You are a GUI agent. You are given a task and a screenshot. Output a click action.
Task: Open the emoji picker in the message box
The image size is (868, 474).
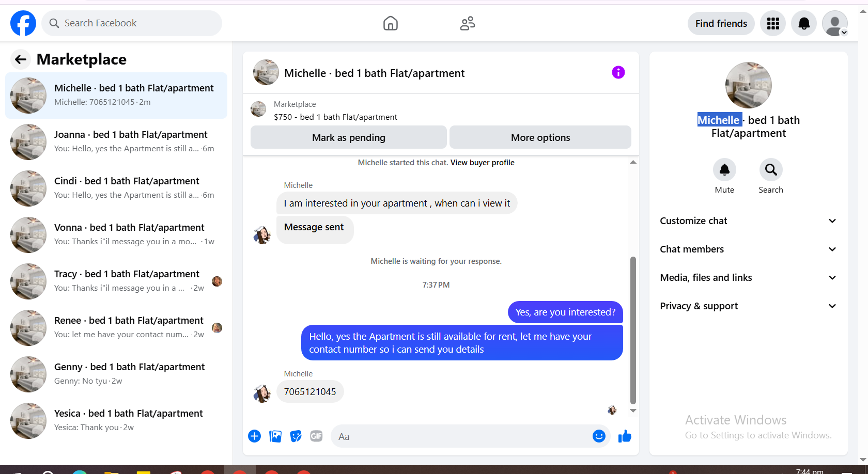click(x=599, y=436)
